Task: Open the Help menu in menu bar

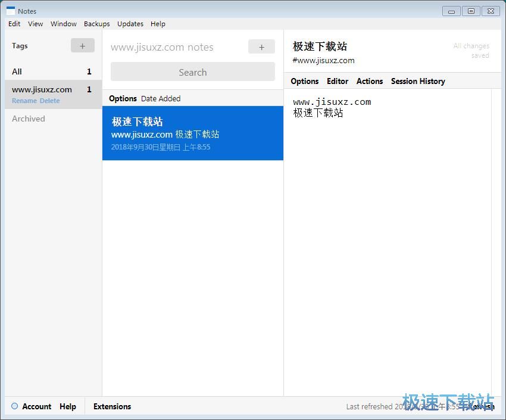Action: tap(158, 24)
